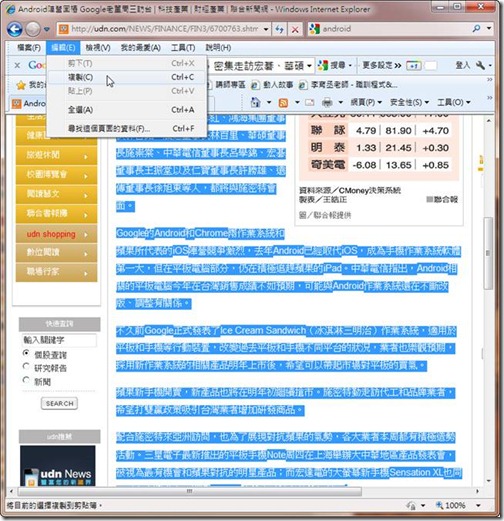Screen dimensions: 504x521
Task: Click the orange RSS feeds icon
Action: [283, 103]
